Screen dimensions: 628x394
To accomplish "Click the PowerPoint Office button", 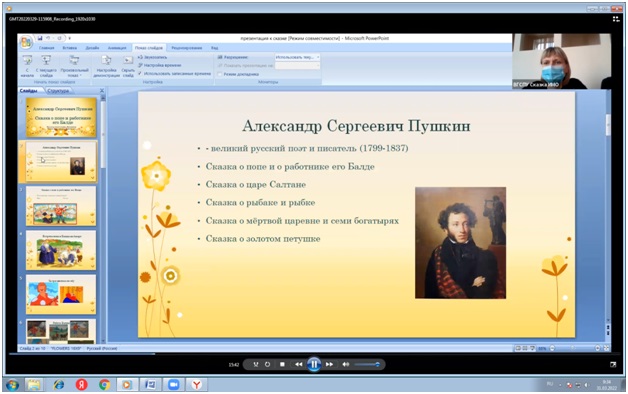I will click(26, 42).
